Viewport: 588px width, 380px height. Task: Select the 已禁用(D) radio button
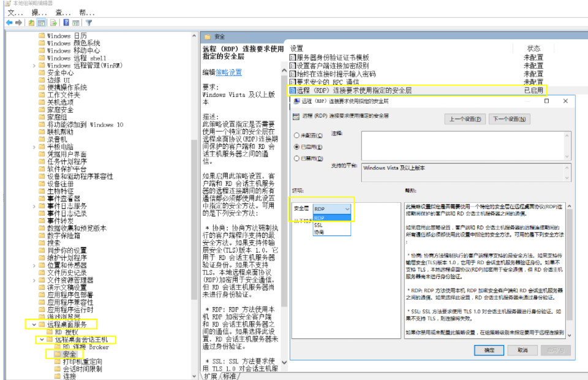pyautogui.click(x=296, y=159)
